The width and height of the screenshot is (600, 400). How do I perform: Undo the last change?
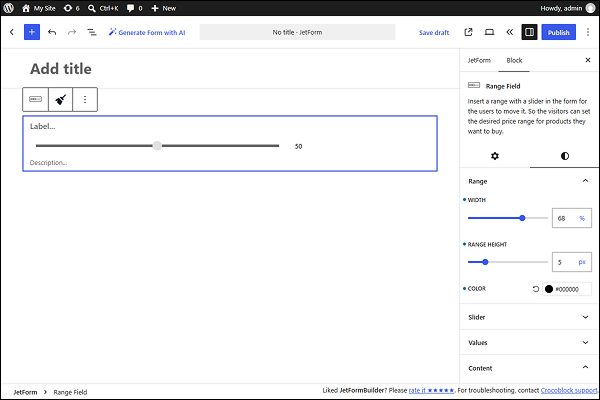52,32
